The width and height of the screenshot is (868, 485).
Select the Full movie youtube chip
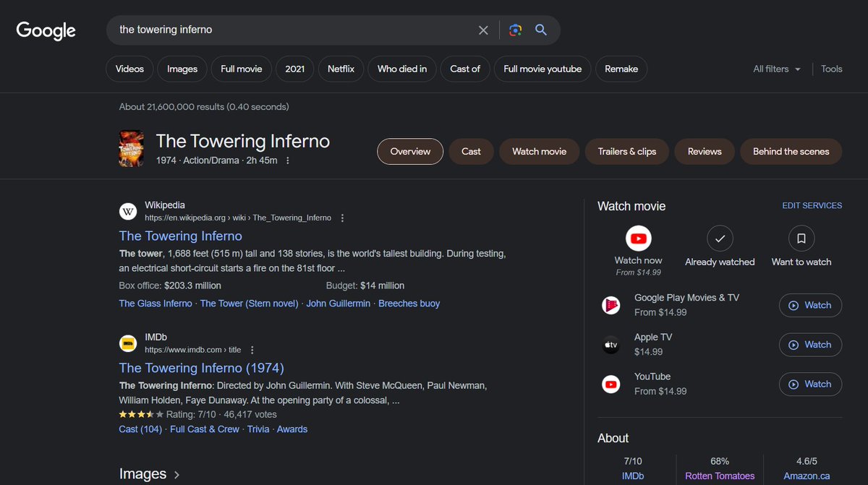[x=542, y=69]
